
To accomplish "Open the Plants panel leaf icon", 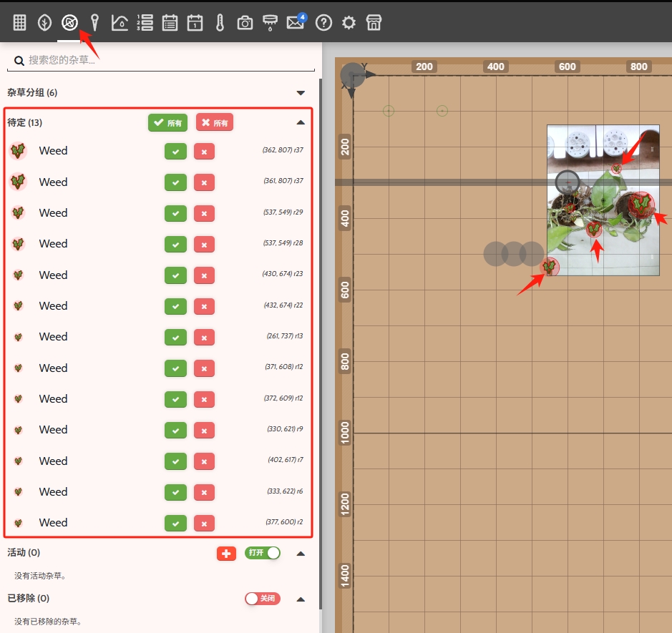I will 44,23.
